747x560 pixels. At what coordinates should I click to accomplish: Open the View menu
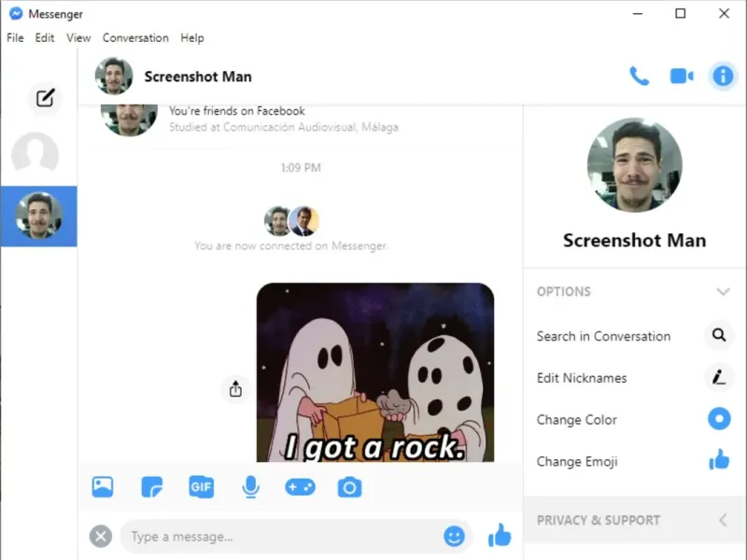click(78, 37)
